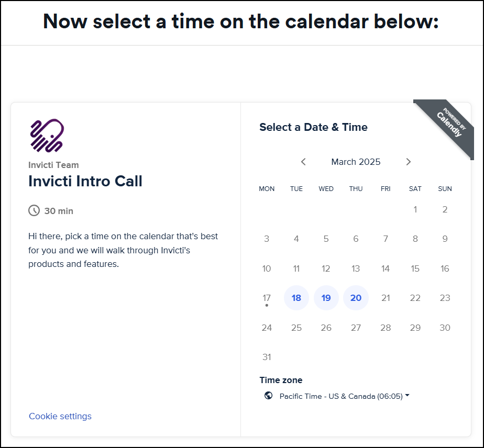Advance to next month arrow
This screenshot has height=448, width=484.
[409, 162]
